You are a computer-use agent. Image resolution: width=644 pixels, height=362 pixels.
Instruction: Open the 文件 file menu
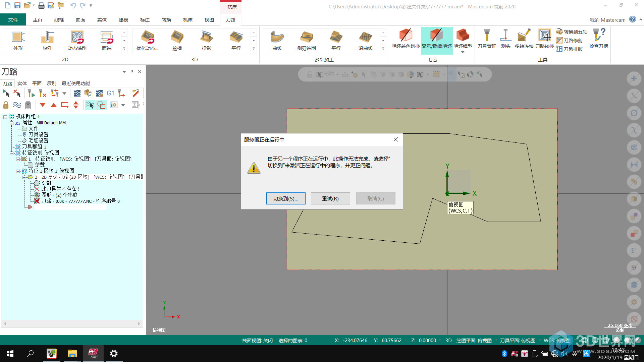[13, 20]
